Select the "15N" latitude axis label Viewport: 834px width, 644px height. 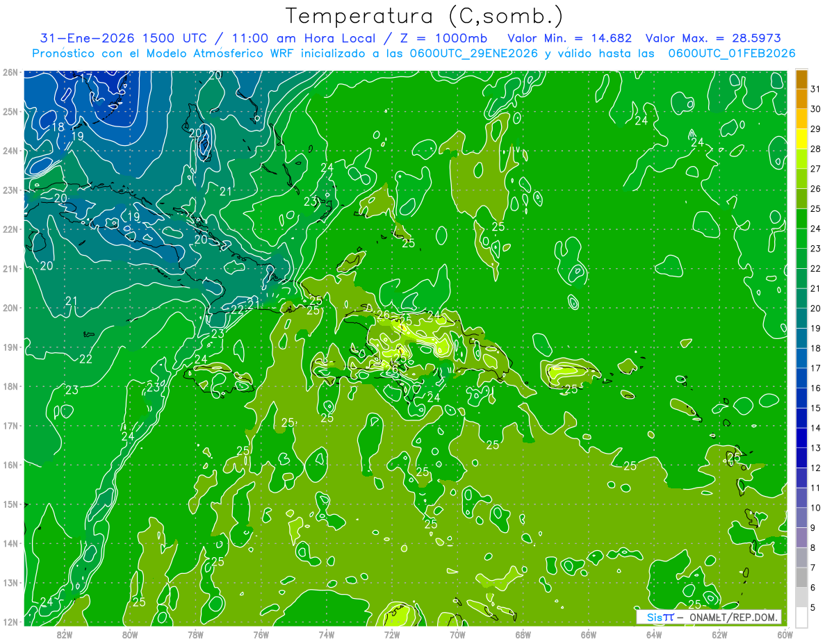[x=10, y=504]
